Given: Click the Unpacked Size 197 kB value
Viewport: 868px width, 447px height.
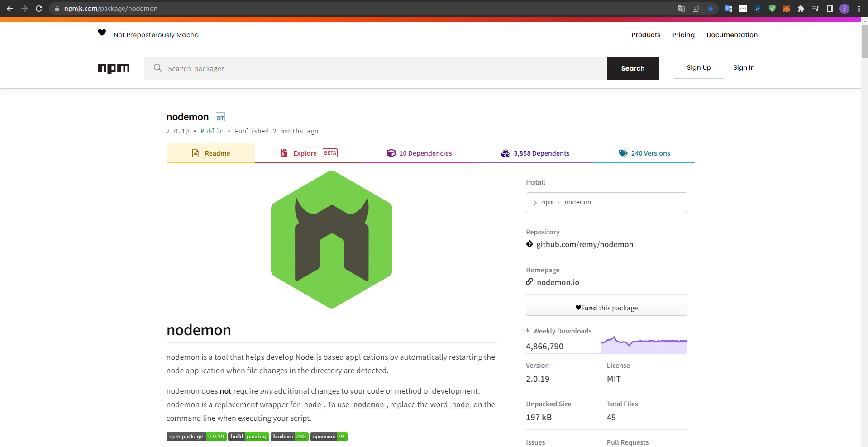Looking at the screenshot, I should pyautogui.click(x=539, y=418).
